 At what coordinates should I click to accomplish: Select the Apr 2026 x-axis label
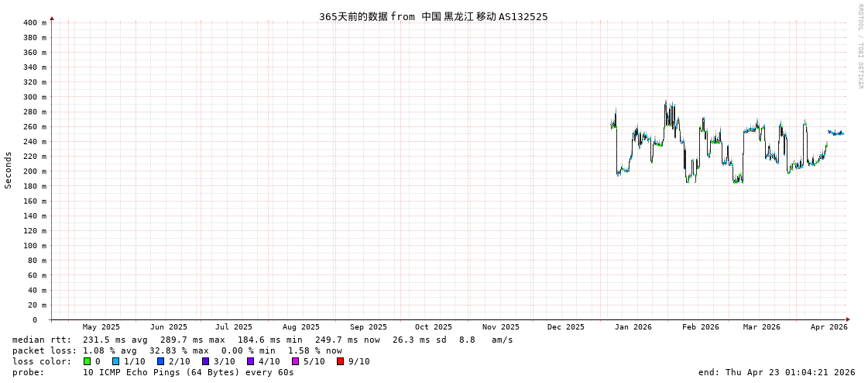coord(829,327)
